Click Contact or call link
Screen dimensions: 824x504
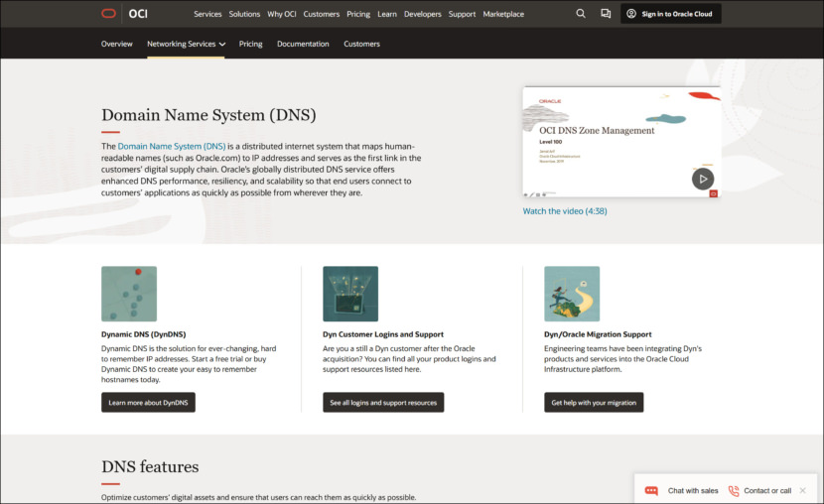tap(767, 491)
